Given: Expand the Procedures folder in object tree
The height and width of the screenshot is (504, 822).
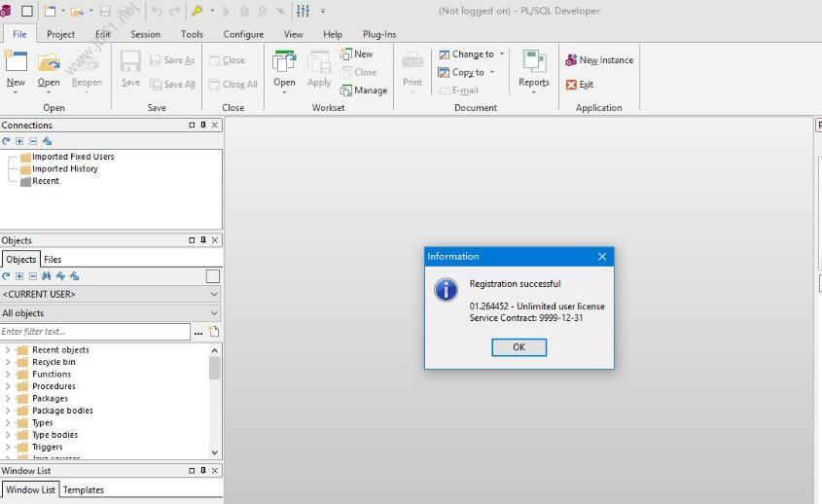Looking at the screenshot, I should tap(9, 386).
